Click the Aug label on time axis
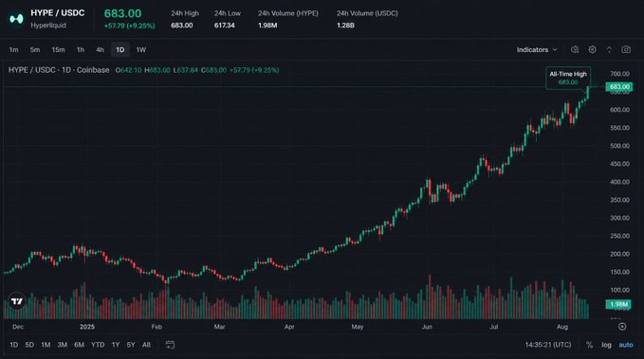Image resolution: width=644 pixels, height=359 pixels. coord(562,327)
